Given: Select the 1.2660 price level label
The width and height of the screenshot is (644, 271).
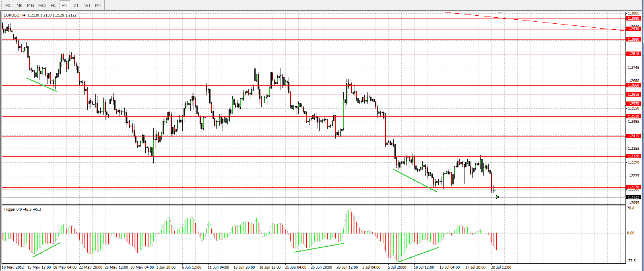Looking at the screenshot, I should [634, 85].
